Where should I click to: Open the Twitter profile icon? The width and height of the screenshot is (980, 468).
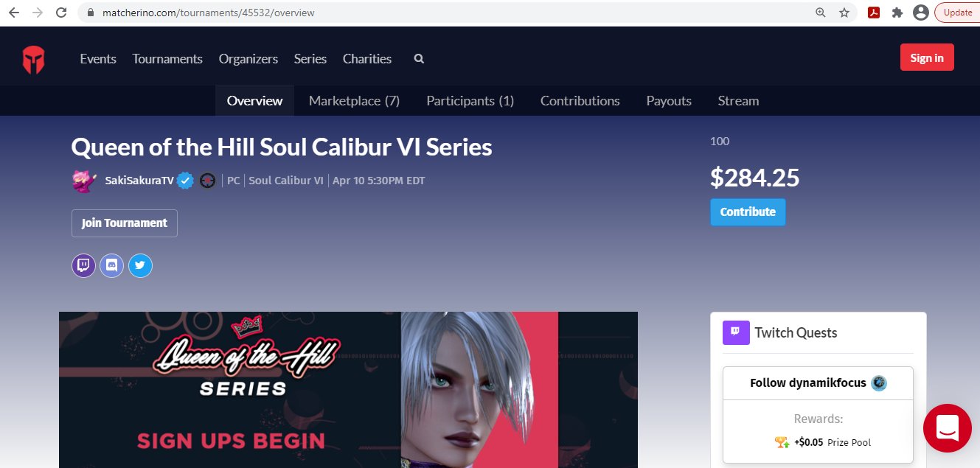[140, 265]
